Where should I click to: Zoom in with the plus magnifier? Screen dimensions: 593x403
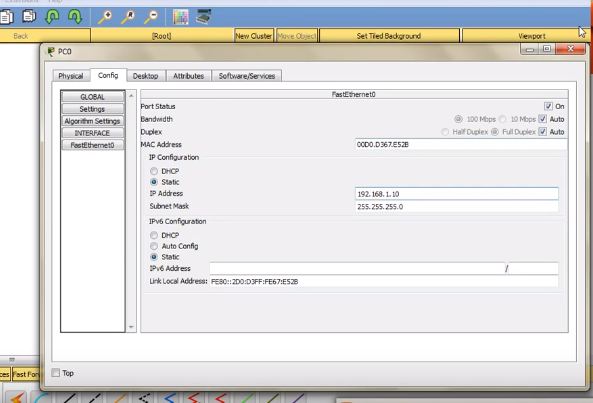click(x=105, y=17)
